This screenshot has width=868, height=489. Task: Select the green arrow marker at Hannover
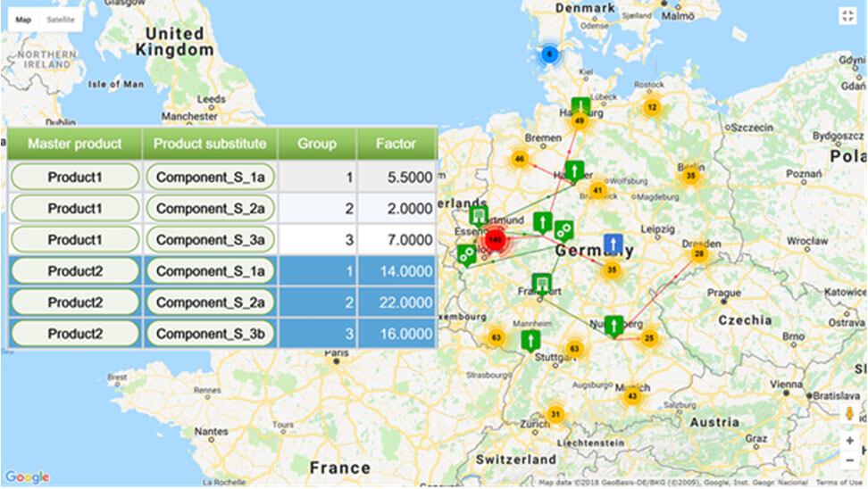pos(574,171)
